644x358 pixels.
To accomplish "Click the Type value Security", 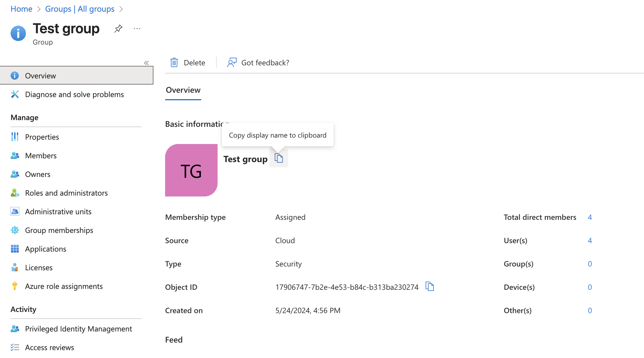I will tap(288, 264).
